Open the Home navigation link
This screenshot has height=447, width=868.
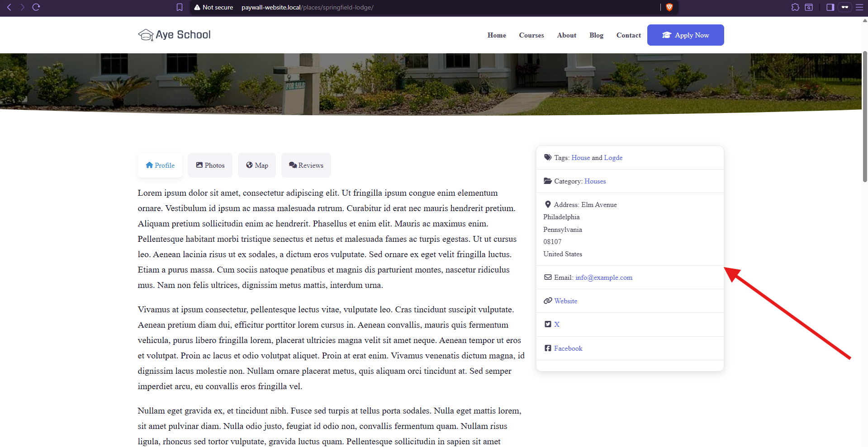(x=497, y=35)
